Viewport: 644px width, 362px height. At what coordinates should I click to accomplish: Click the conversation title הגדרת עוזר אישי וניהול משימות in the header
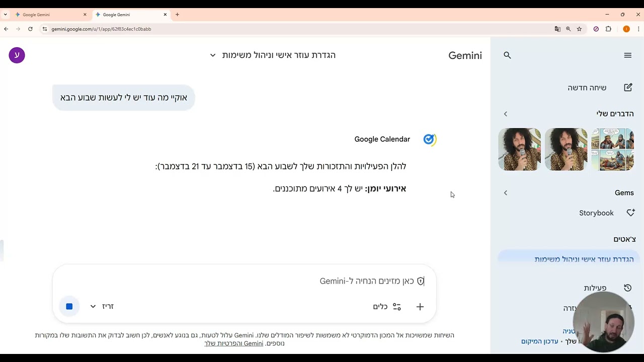coord(279,55)
